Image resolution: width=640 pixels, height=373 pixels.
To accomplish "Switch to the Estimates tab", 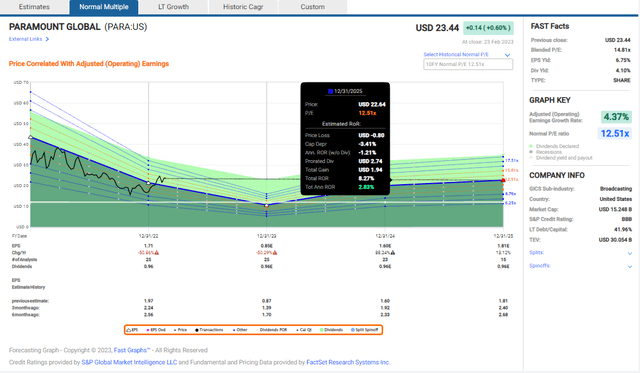I will pyautogui.click(x=34, y=7).
